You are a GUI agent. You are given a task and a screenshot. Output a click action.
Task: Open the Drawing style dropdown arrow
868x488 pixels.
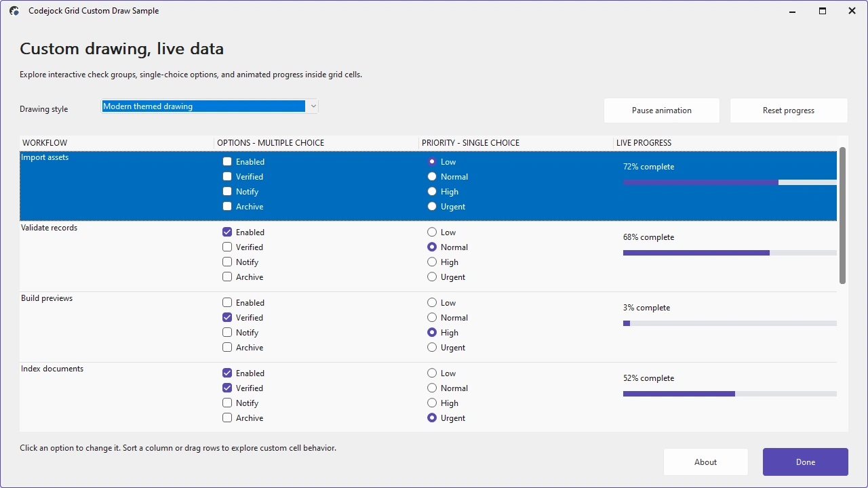coord(313,106)
